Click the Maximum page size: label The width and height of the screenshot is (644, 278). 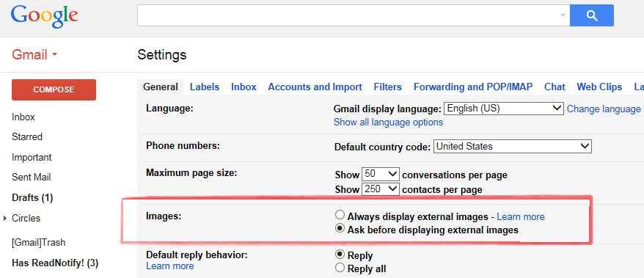click(191, 173)
